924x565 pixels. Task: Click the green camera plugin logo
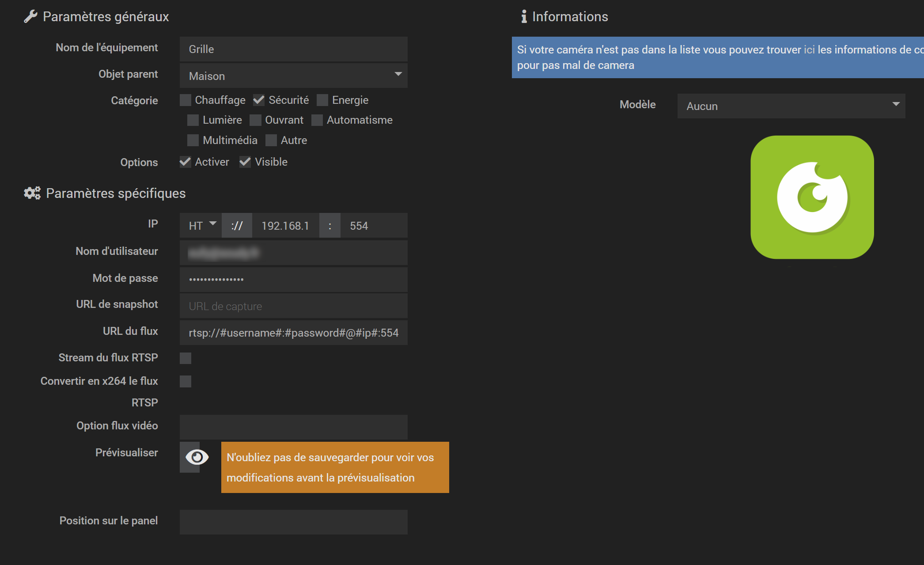[x=812, y=197]
